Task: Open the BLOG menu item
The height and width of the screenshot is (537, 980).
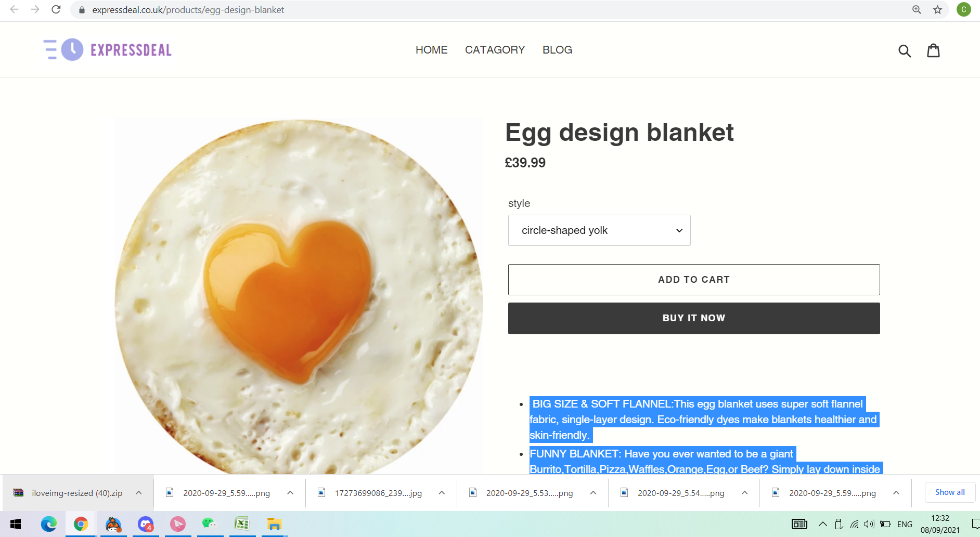Action: pyautogui.click(x=557, y=50)
